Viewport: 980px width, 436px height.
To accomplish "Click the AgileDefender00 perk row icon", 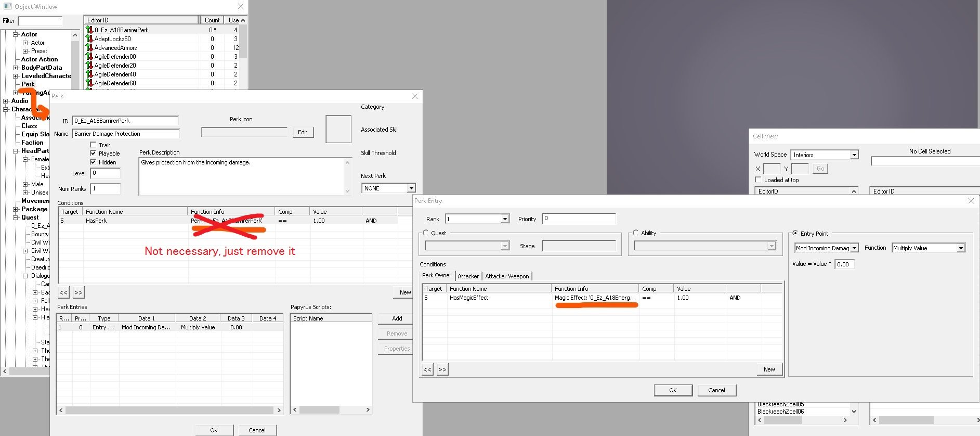I will pyautogui.click(x=89, y=57).
